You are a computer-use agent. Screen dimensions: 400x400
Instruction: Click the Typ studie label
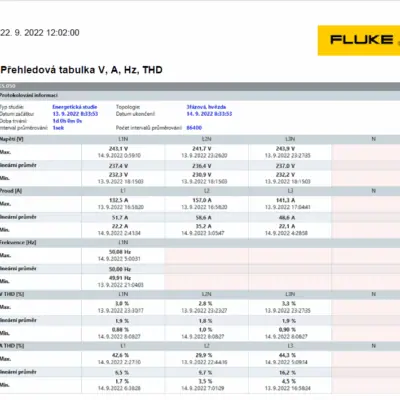[x=12, y=107]
